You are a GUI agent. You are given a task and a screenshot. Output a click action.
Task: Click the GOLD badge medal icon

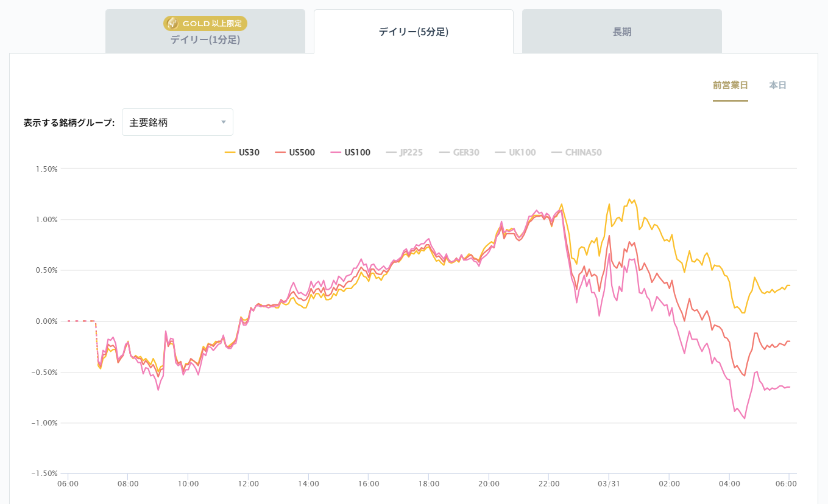tap(173, 24)
